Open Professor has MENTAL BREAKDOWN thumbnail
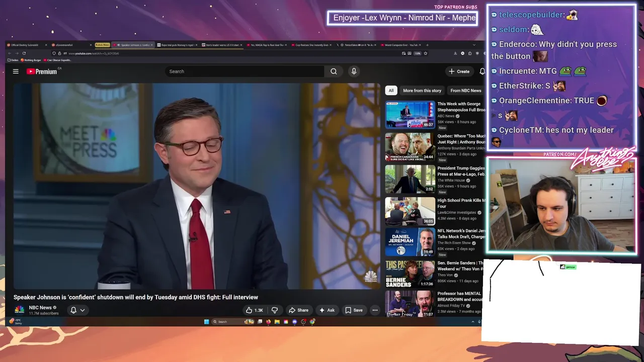The width and height of the screenshot is (644, 362). tap(410, 304)
